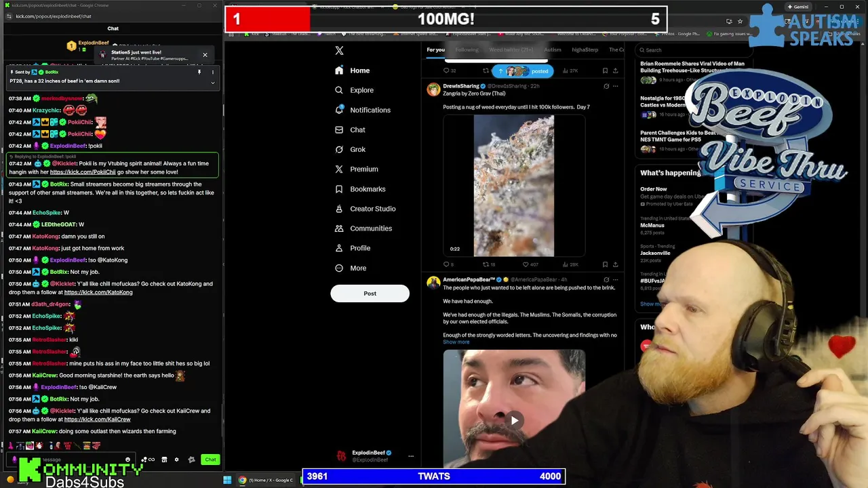The height and width of the screenshot is (488, 868).
Task: Click KaiiCrew's 'doing some outlast' chat message
Action: click(x=117, y=431)
